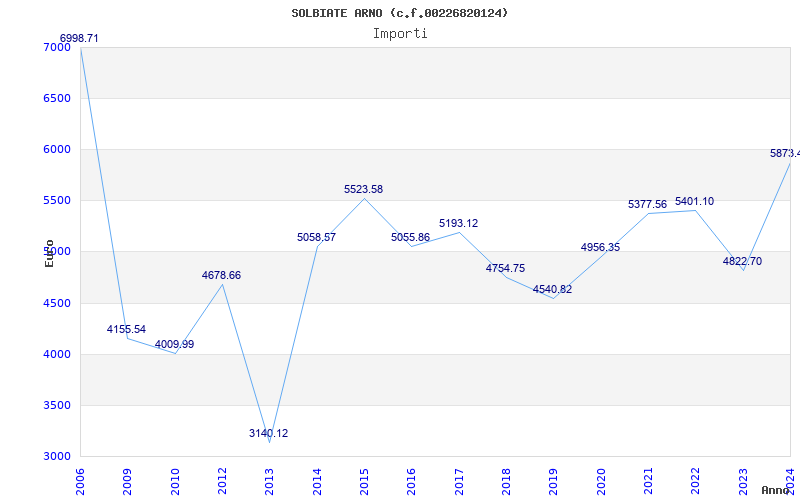800x500 pixels.
Task: Select the Importi subtitle
Action: tap(400, 34)
